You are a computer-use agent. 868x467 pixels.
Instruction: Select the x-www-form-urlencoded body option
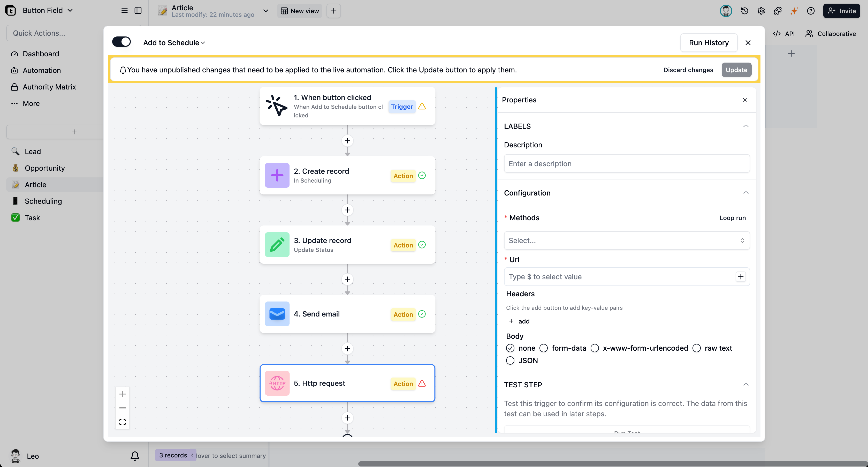(x=595, y=348)
